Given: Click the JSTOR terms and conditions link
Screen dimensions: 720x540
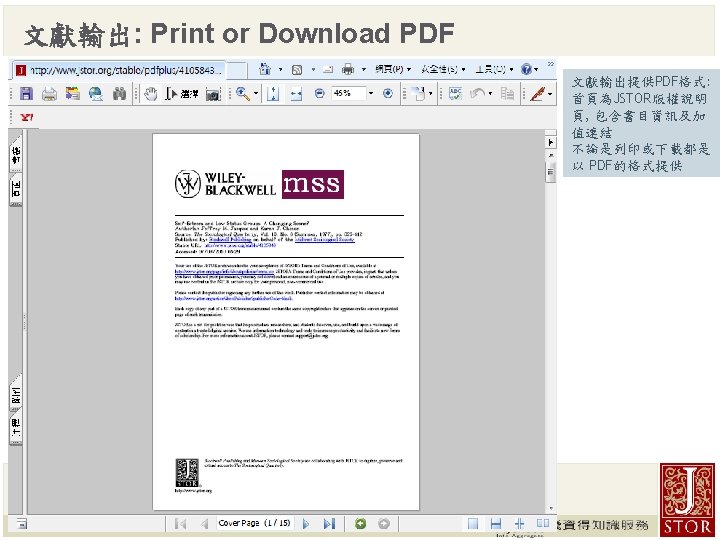Looking at the screenshot, I should pyautogui.click(x=224, y=272).
